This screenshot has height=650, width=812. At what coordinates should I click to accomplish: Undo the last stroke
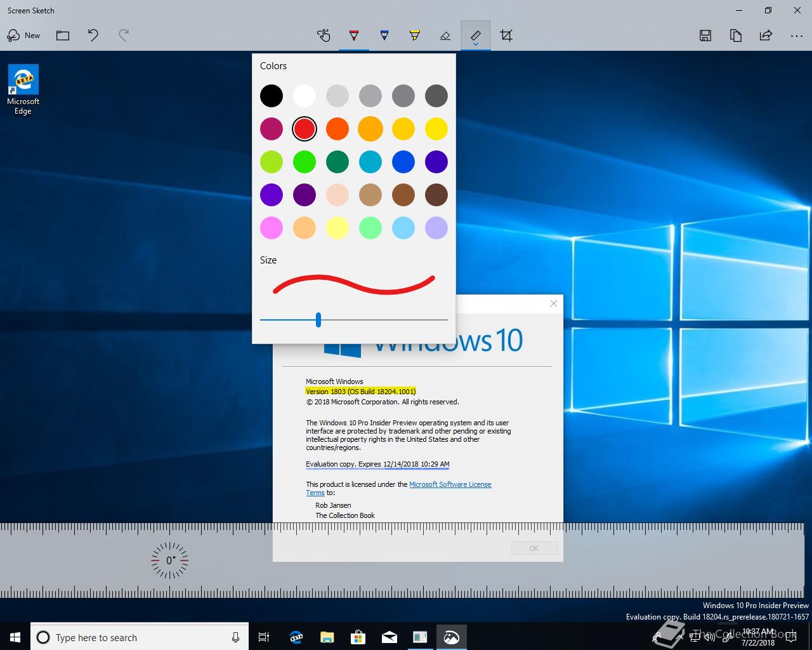93,36
